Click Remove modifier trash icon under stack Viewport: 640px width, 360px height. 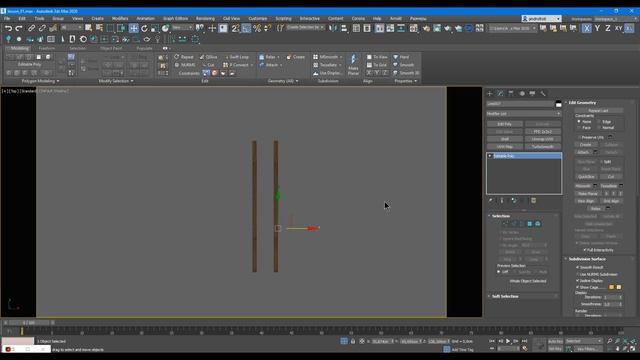coord(533,200)
